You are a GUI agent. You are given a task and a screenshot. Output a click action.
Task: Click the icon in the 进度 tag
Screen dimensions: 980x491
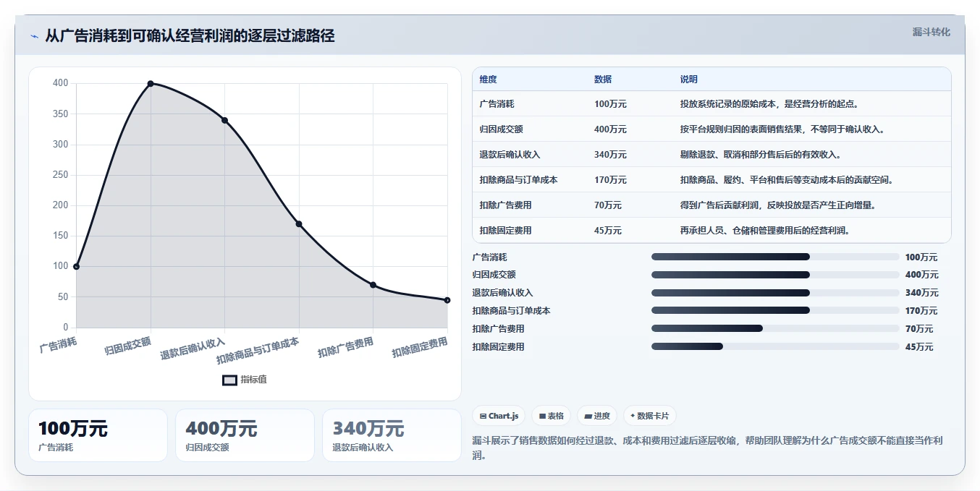(x=588, y=417)
